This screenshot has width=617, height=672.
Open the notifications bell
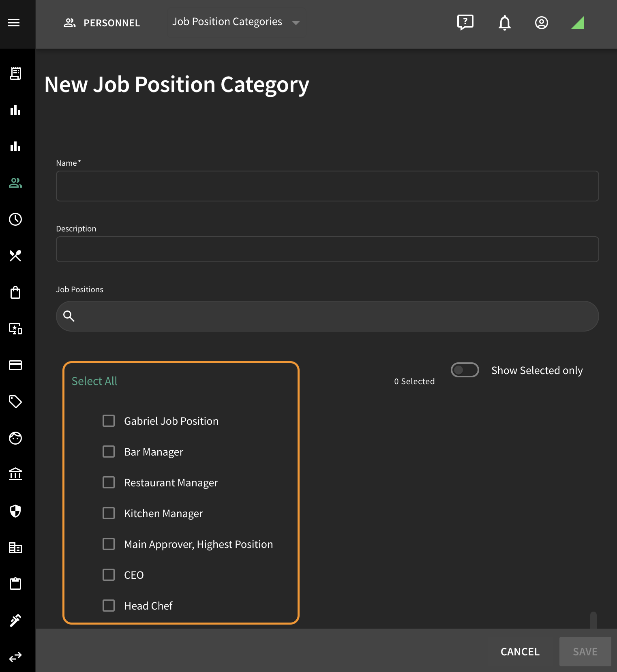pyautogui.click(x=505, y=23)
